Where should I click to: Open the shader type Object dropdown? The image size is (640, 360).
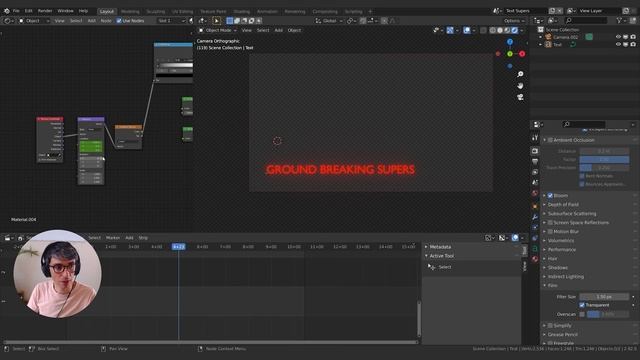pos(34,20)
